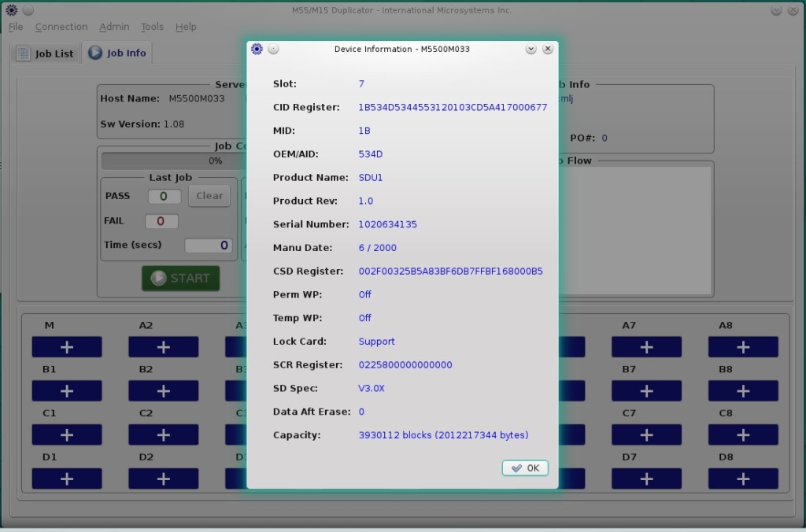Select slot A8 plus button
Image resolution: width=806 pixels, height=532 pixels.
click(743, 347)
